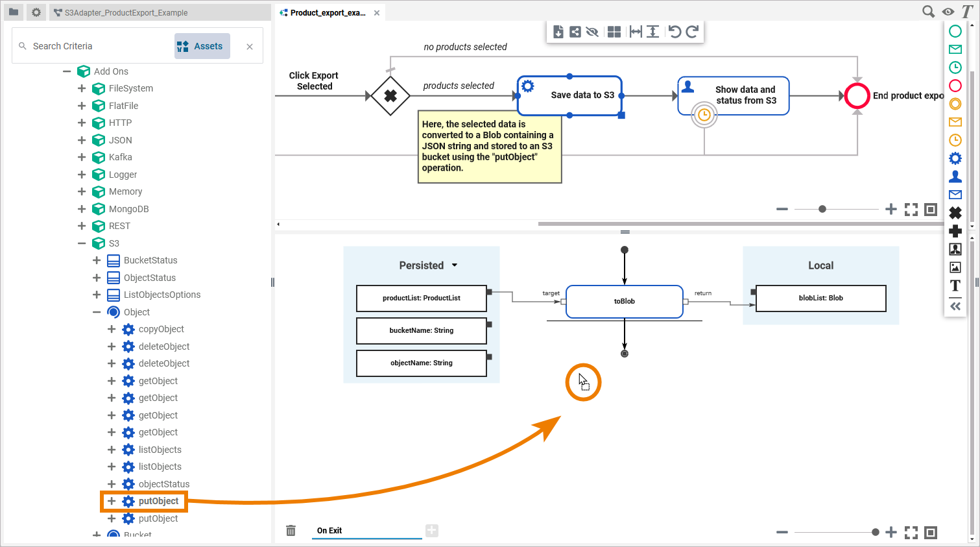
Task: Toggle the crossed-out eye visibility icon
Action: [592, 32]
